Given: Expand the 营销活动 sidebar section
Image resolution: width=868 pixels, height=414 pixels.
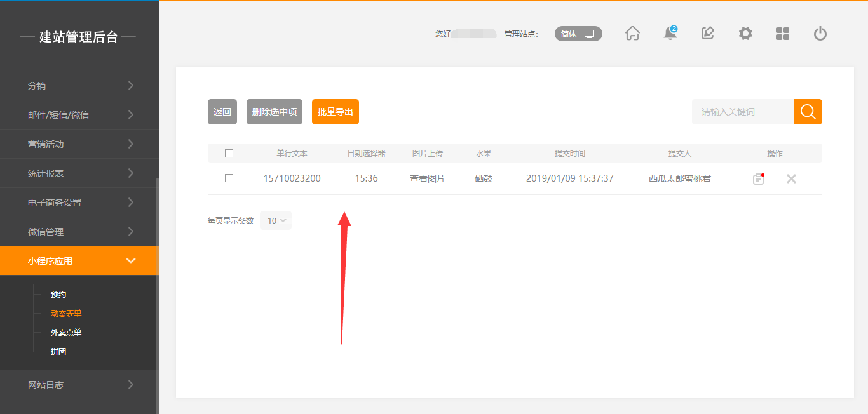Looking at the screenshot, I should 79,144.
